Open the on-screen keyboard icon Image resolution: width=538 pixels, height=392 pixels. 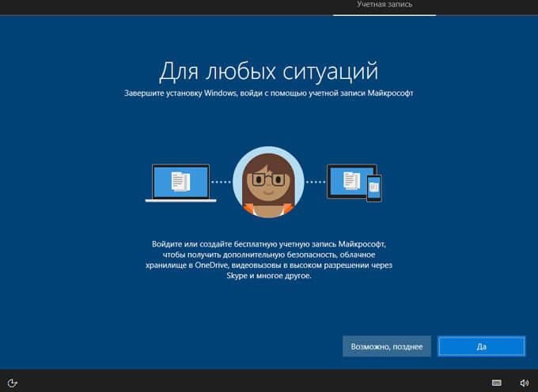(497, 383)
